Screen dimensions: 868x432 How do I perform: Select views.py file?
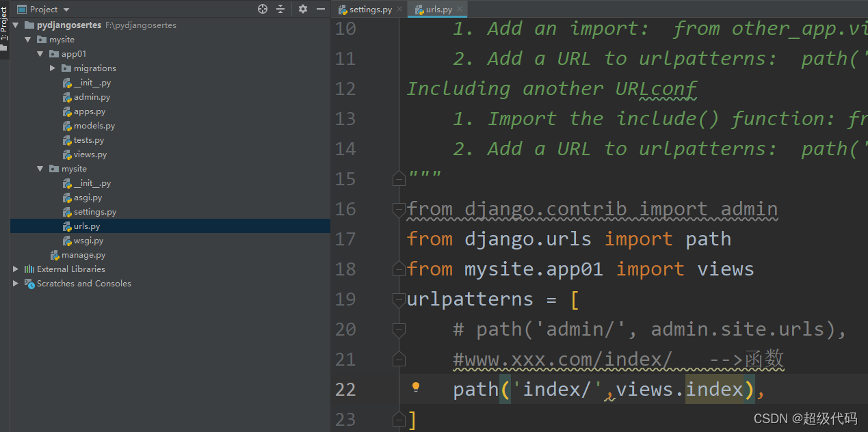tap(90, 154)
